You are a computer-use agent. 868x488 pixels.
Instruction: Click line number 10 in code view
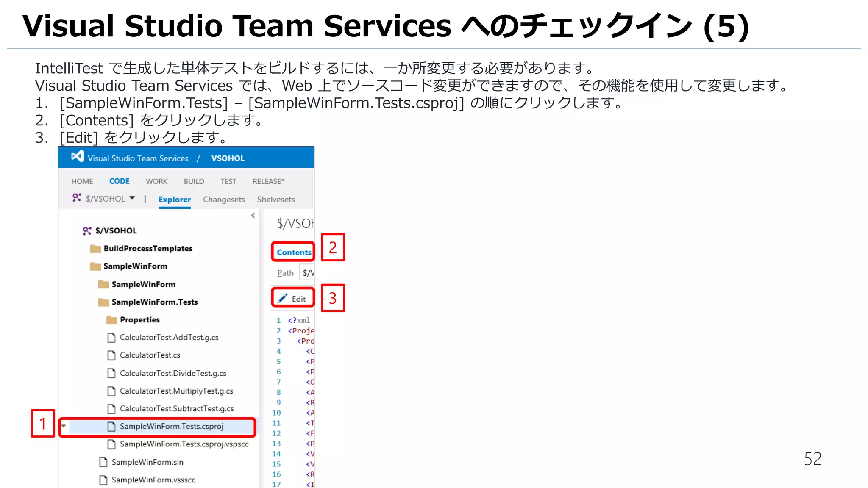pos(276,413)
